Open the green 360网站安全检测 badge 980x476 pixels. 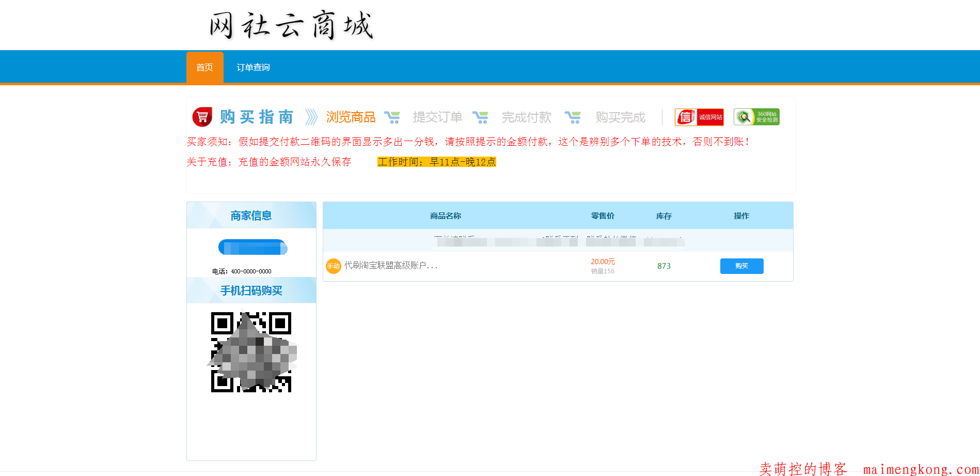coord(756,117)
